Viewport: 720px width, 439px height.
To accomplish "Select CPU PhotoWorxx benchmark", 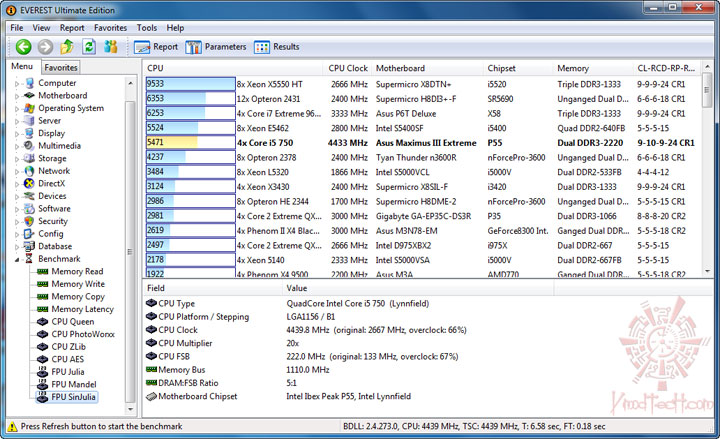I will point(83,334).
